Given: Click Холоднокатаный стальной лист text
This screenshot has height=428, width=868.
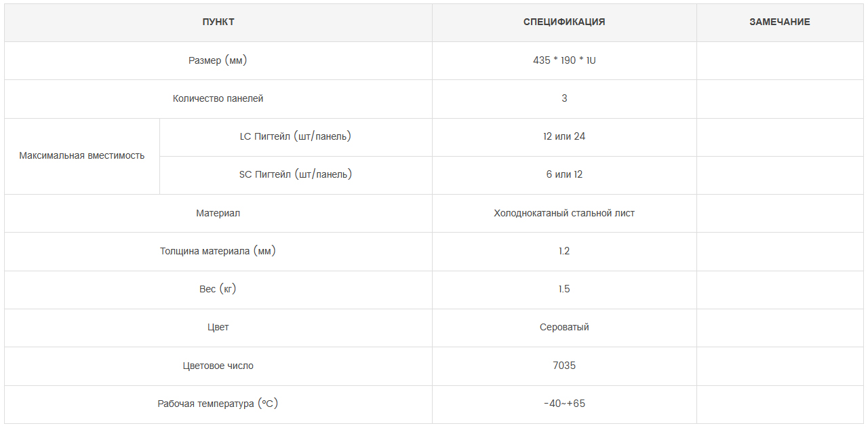Looking at the screenshot, I should 564,213.
